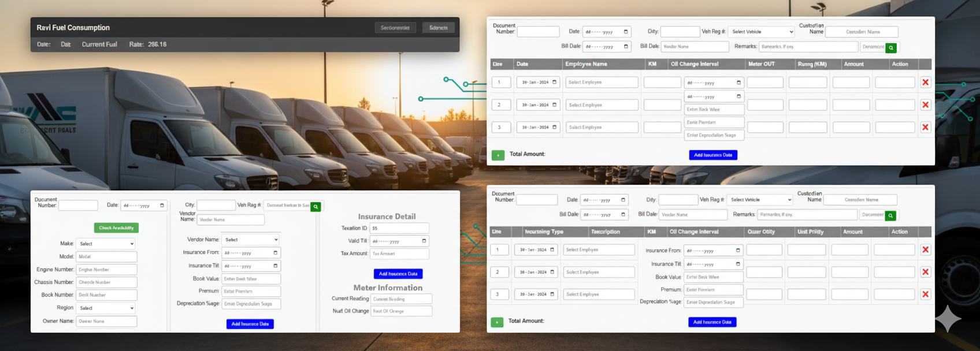Open the Bill Date calendar icon in the Employee Name panel
Viewport: 980px width, 351px height.
point(625,46)
